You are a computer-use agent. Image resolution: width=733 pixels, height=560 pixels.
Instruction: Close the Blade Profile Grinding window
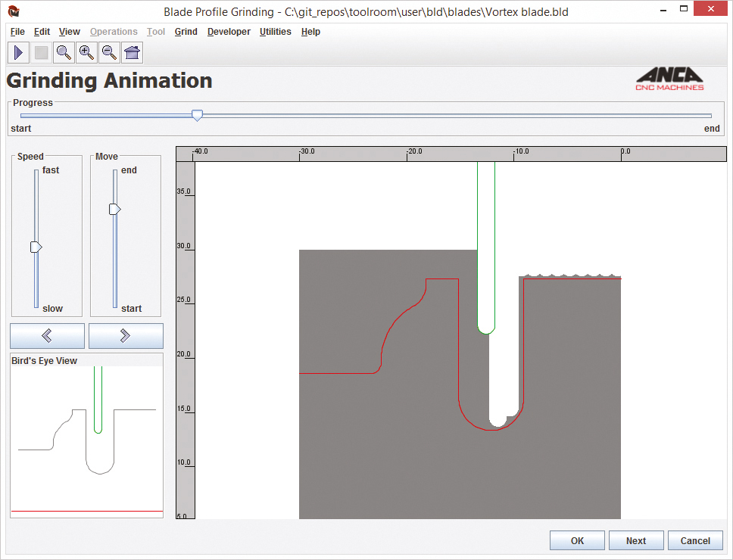click(710, 9)
